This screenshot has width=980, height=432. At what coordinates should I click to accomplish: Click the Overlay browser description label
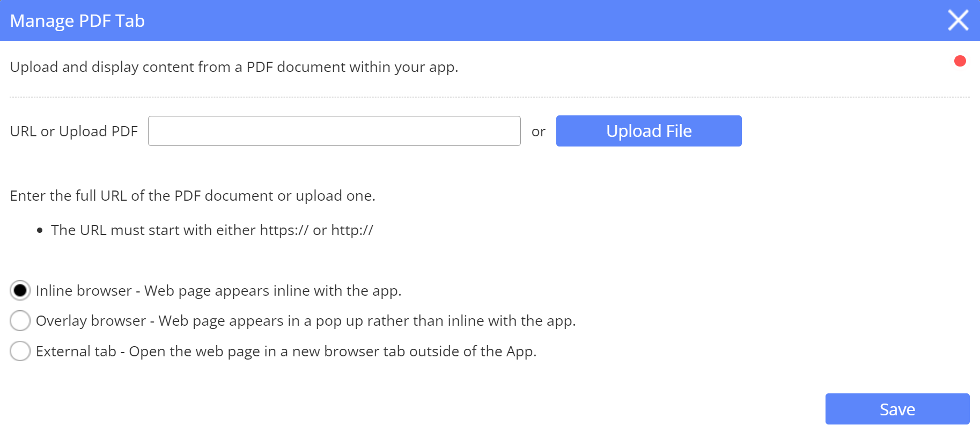point(305,321)
